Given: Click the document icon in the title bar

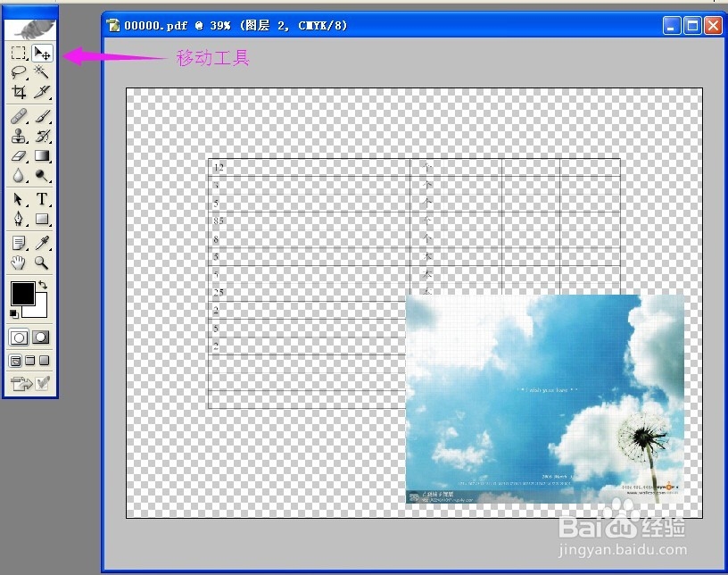Looking at the screenshot, I should (x=112, y=26).
